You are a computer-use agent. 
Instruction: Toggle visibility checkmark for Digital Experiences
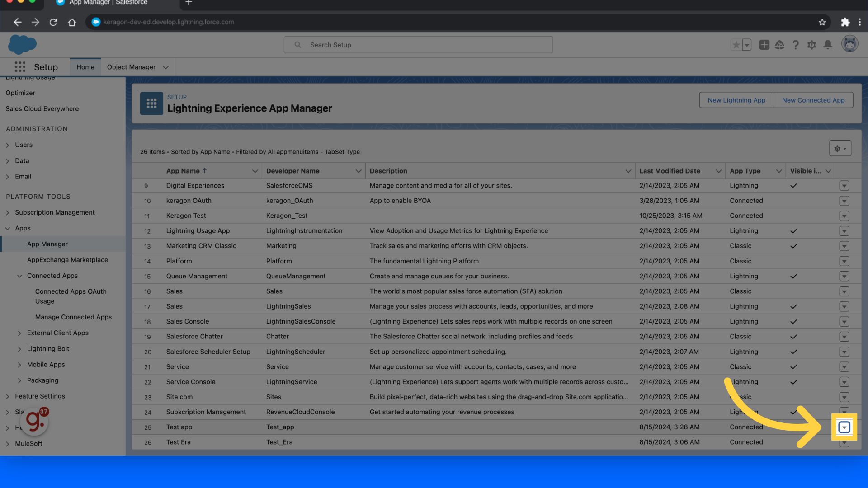793,185
